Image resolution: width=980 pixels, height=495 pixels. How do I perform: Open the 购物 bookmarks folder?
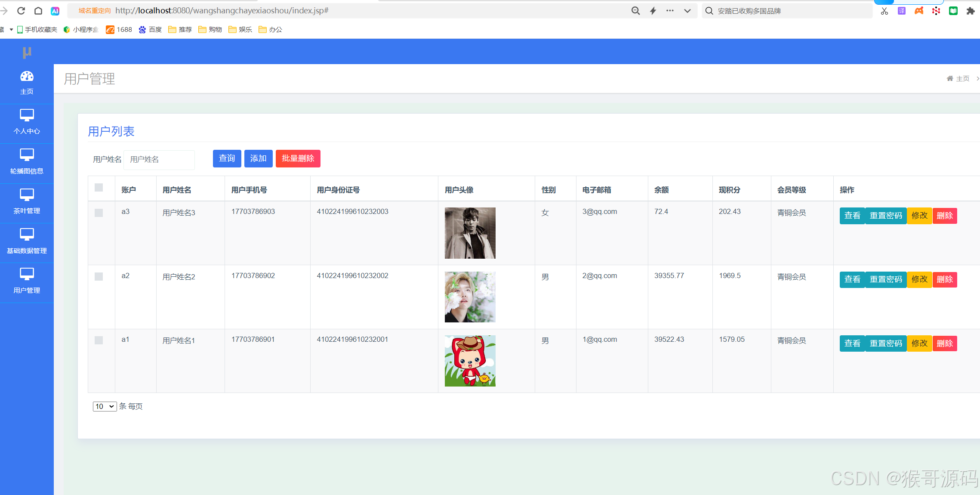[x=210, y=29]
